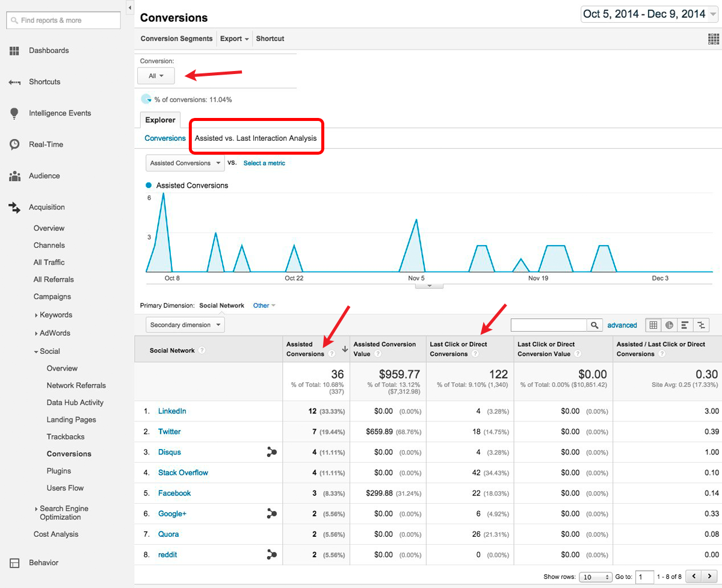722x588 pixels.
Task: Switch to the pivot table view
Action: point(701,324)
